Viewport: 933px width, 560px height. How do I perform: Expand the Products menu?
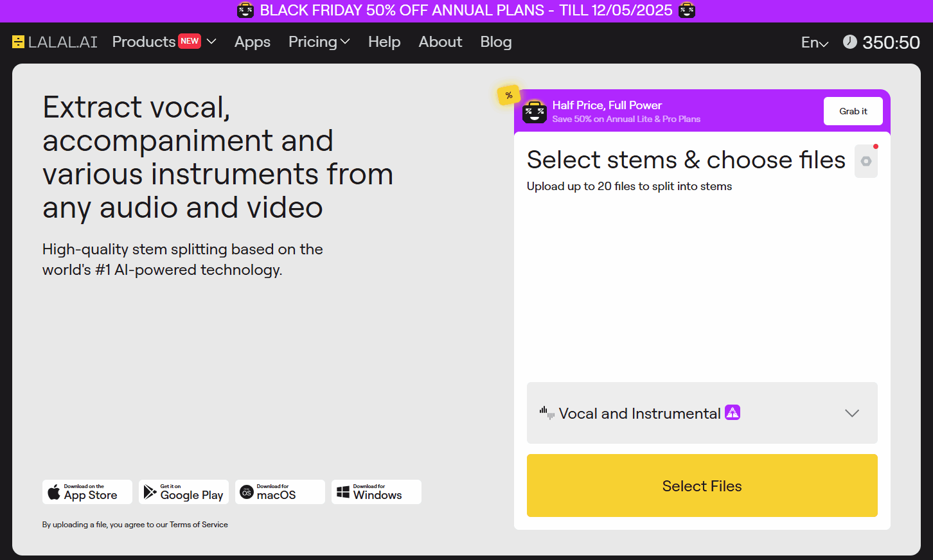pyautogui.click(x=164, y=42)
